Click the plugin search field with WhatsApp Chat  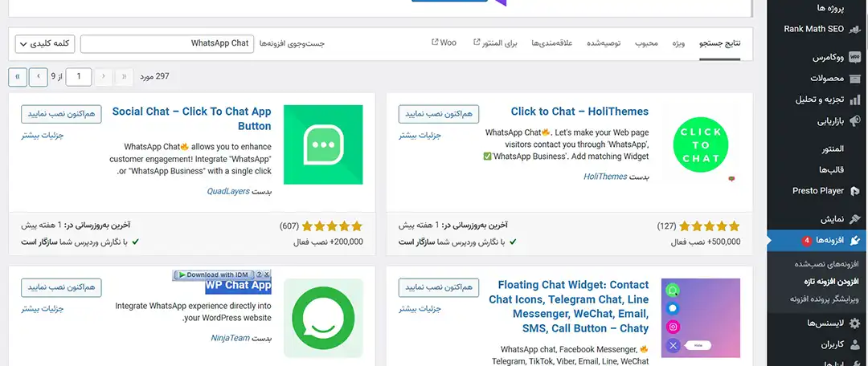166,43
